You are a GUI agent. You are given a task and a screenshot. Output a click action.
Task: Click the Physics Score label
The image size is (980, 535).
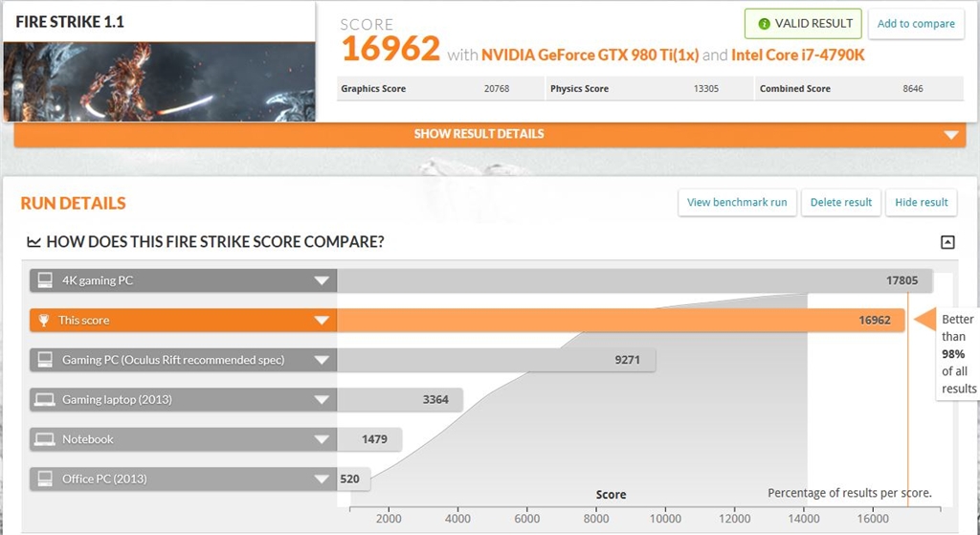click(579, 89)
